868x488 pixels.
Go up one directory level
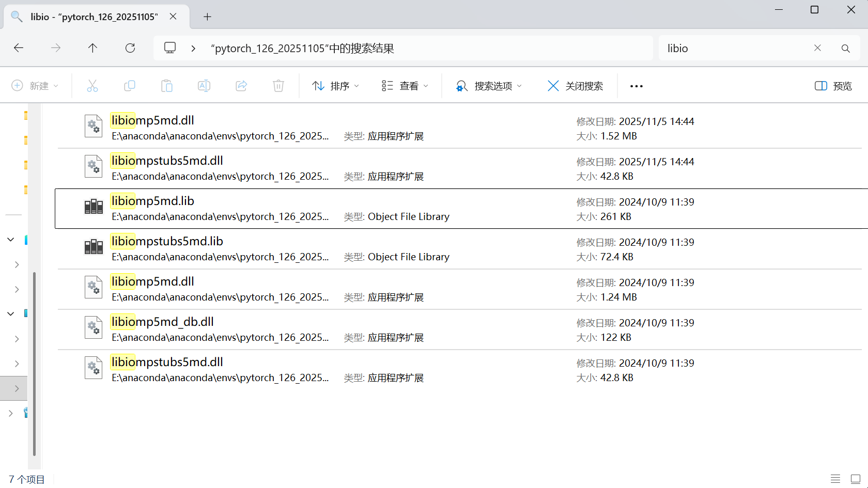(x=92, y=48)
